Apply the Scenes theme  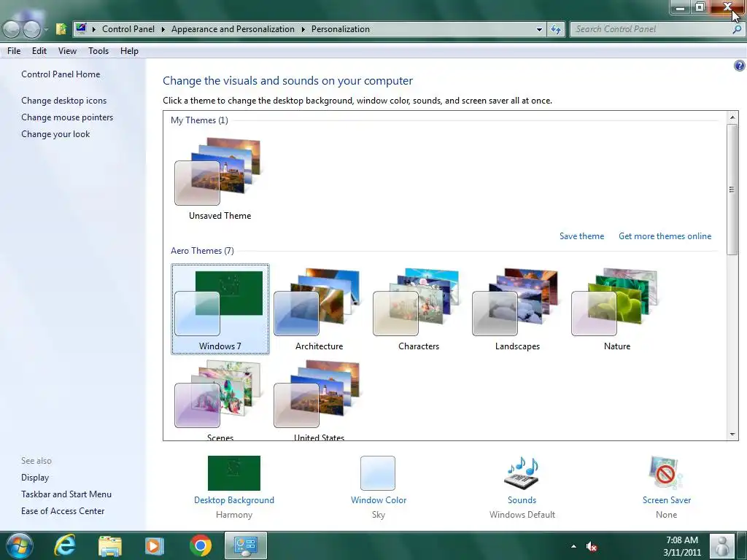pos(220,400)
